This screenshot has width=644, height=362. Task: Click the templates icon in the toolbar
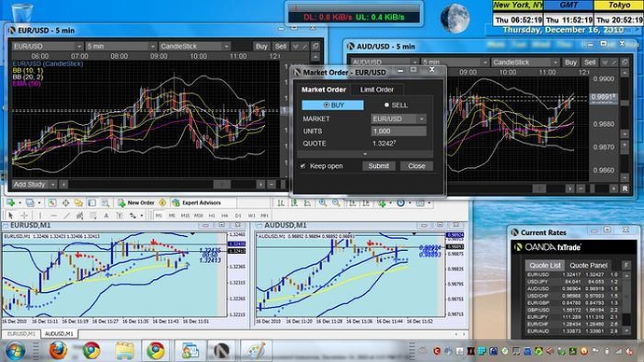tap(420, 202)
